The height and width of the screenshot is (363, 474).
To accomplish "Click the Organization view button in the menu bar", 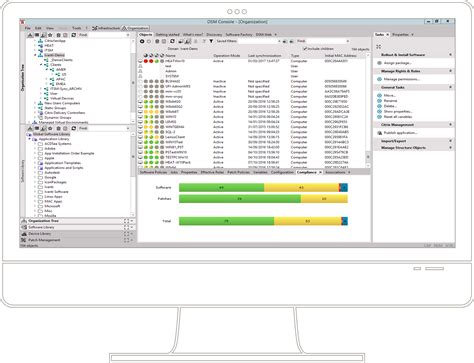I will pyautogui.click(x=135, y=28).
